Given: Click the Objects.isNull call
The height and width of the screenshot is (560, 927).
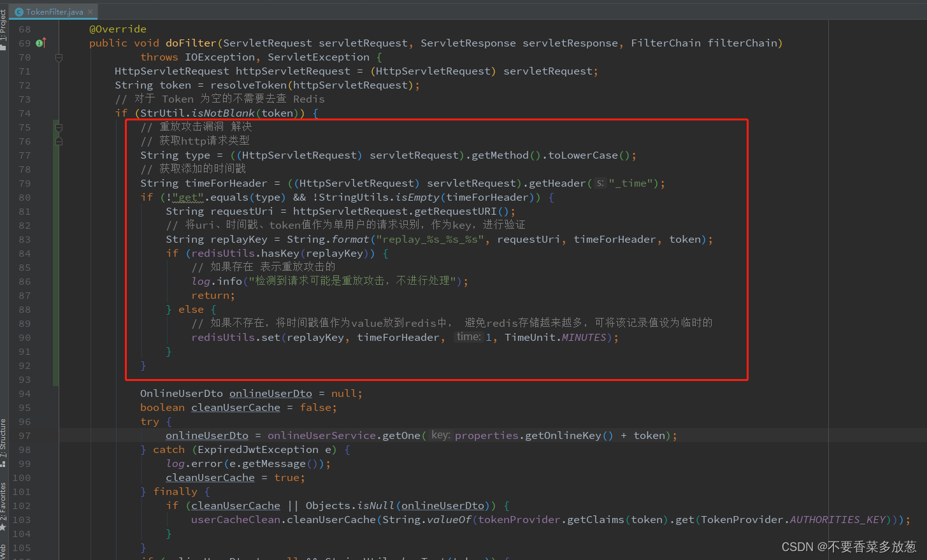Looking at the screenshot, I should click(x=350, y=506).
